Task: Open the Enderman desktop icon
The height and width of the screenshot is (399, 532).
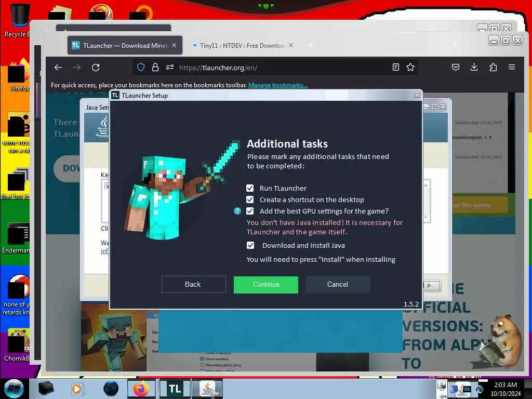Action: point(16,238)
